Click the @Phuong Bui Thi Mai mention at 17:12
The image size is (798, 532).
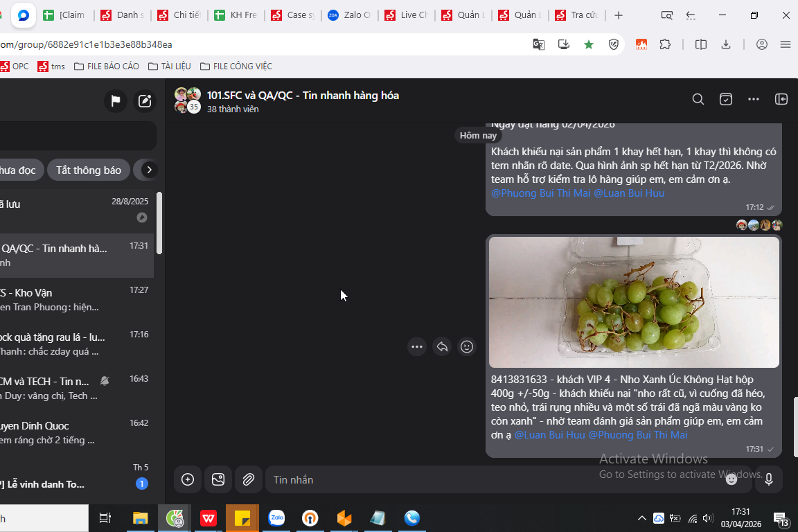click(540, 193)
